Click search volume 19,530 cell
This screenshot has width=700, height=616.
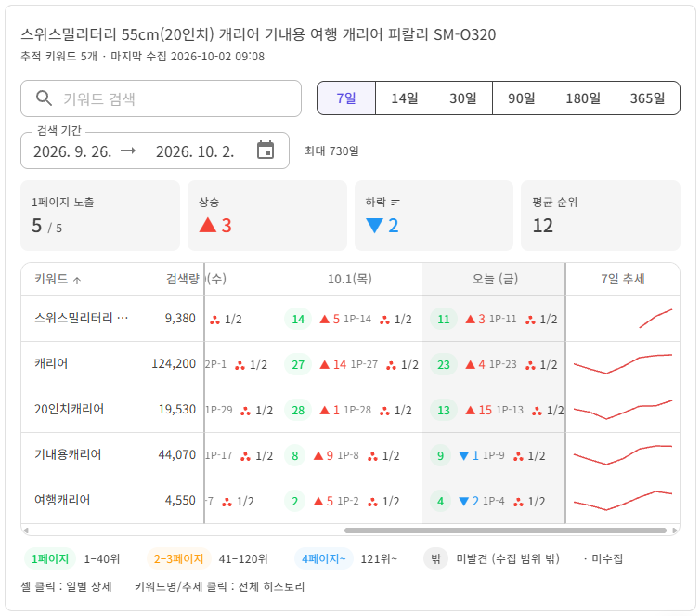click(177, 409)
